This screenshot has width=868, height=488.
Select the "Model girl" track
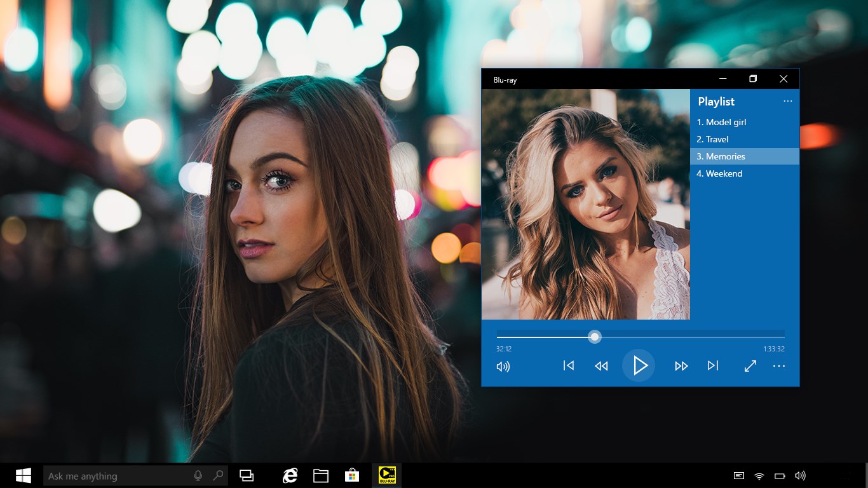click(722, 122)
